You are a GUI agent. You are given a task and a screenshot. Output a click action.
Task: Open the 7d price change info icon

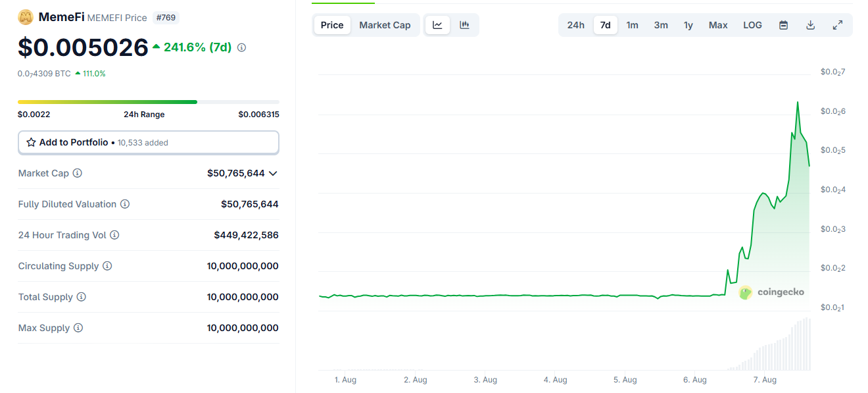(241, 47)
